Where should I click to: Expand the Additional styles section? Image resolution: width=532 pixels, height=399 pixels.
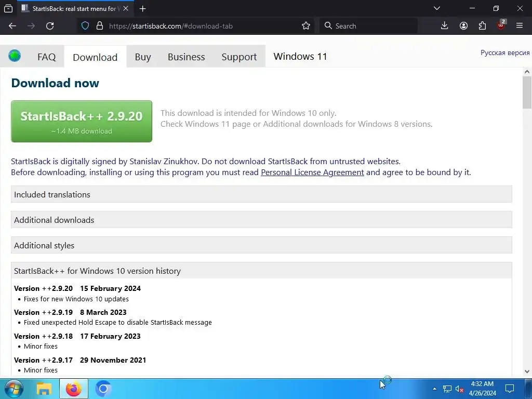tap(261, 245)
